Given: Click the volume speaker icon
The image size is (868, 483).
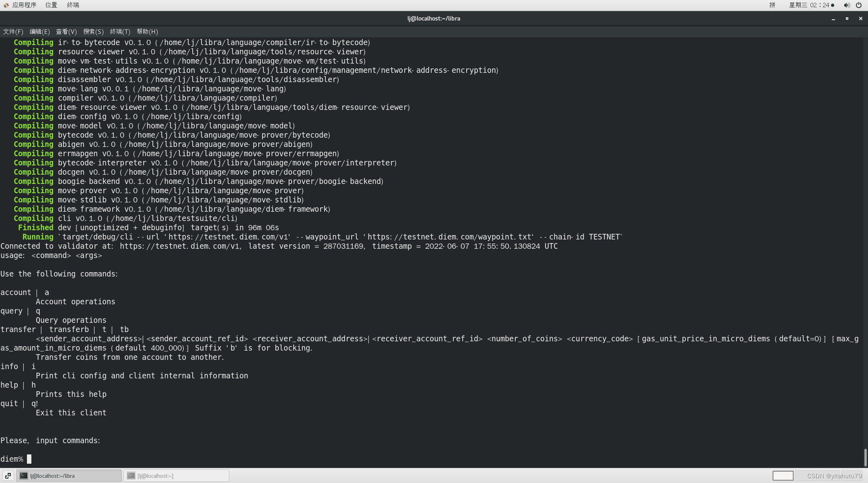Looking at the screenshot, I should pos(847,5).
